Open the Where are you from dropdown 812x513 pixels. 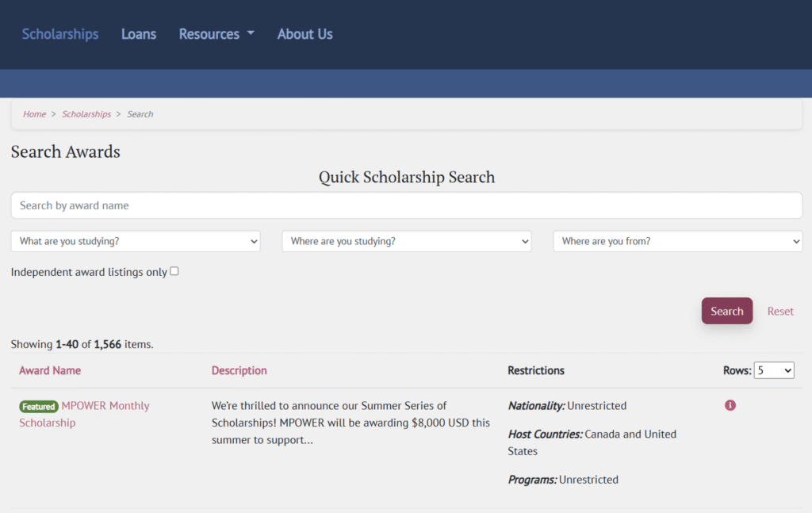678,241
